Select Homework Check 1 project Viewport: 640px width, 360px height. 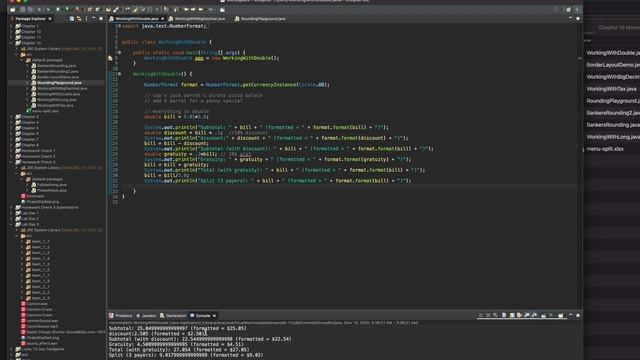pyautogui.click(x=35, y=151)
